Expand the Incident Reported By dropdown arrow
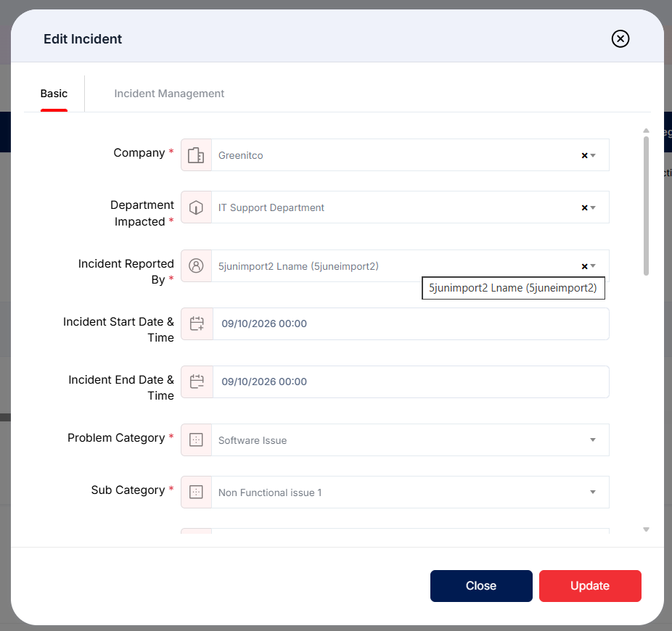The height and width of the screenshot is (631, 672). (x=593, y=266)
